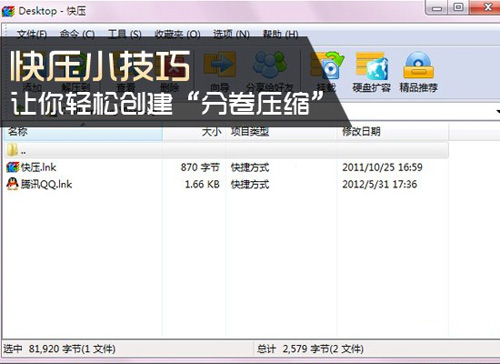Open the 收藏夹(O) menu
This screenshot has height=364, width=500.
point(177,34)
